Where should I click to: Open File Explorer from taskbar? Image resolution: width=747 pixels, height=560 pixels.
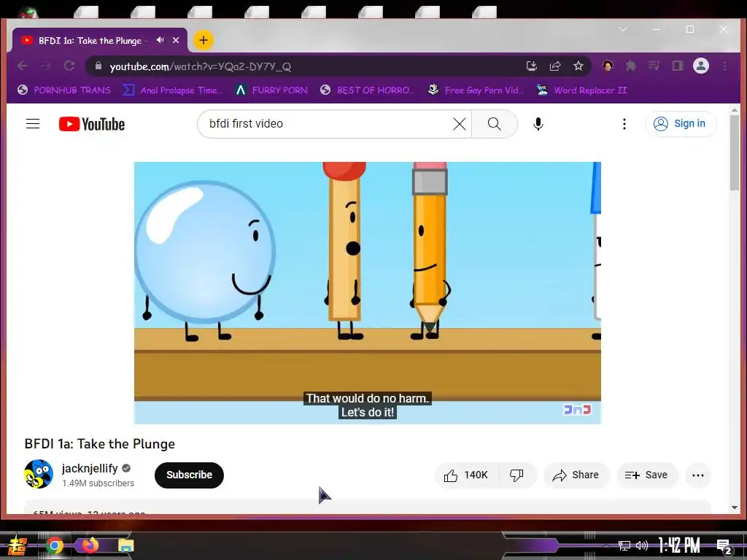pyautogui.click(x=125, y=545)
